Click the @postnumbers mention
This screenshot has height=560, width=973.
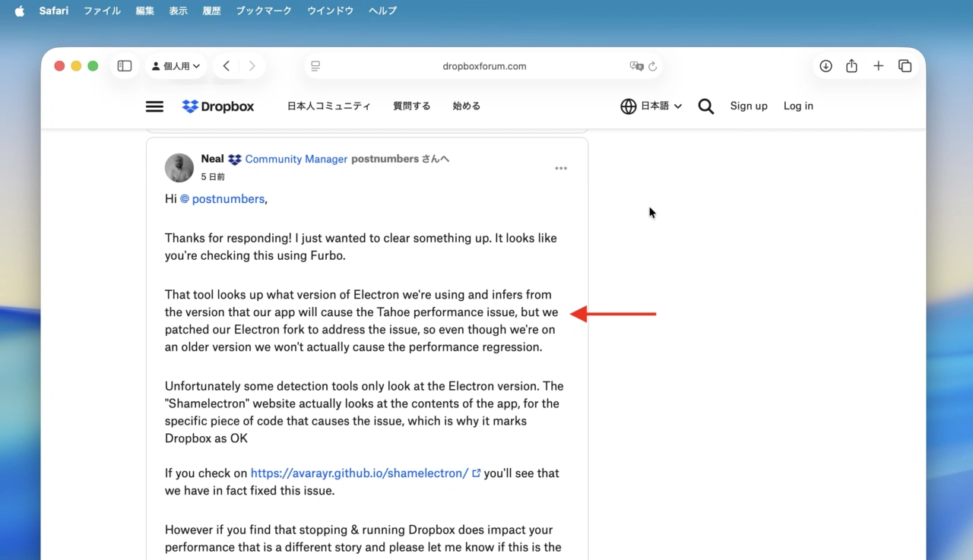[x=223, y=198]
